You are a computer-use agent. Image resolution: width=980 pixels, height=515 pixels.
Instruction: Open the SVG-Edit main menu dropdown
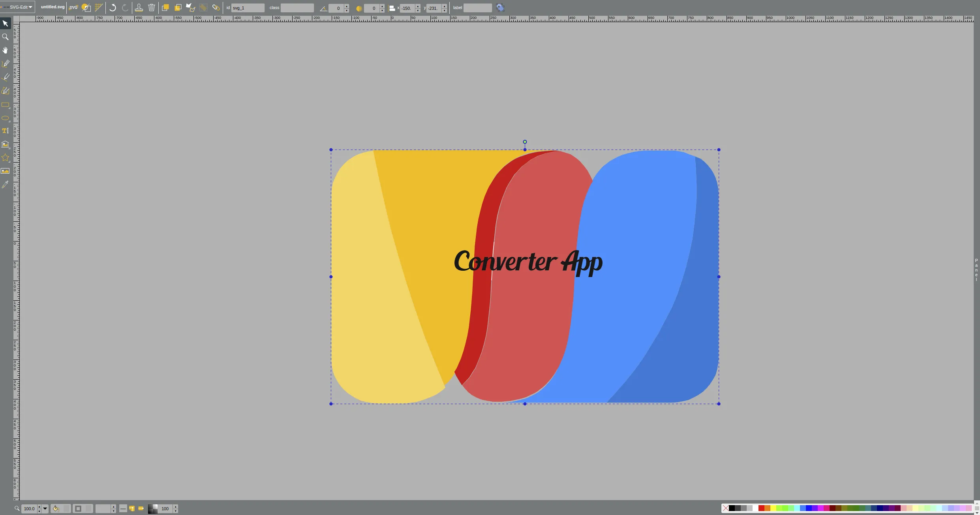tap(18, 7)
